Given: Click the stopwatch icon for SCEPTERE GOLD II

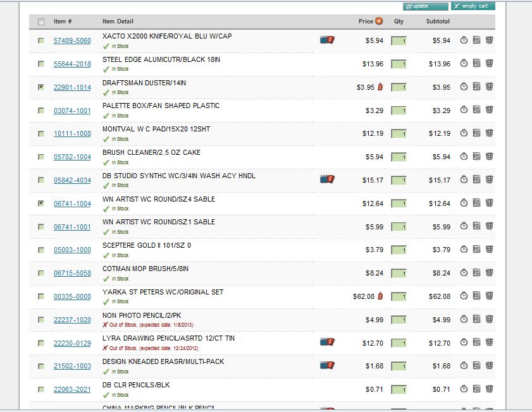Looking at the screenshot, I should 464,249.
